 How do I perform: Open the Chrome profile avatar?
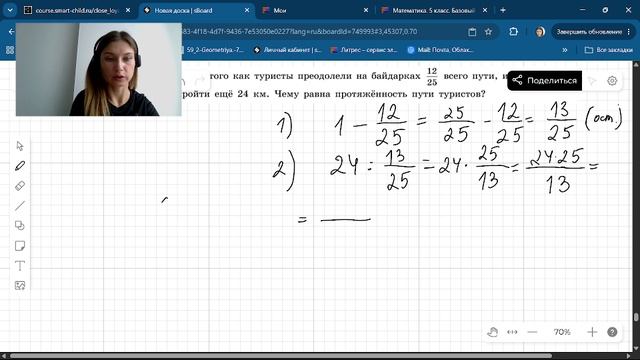click(x=540, y=32)
